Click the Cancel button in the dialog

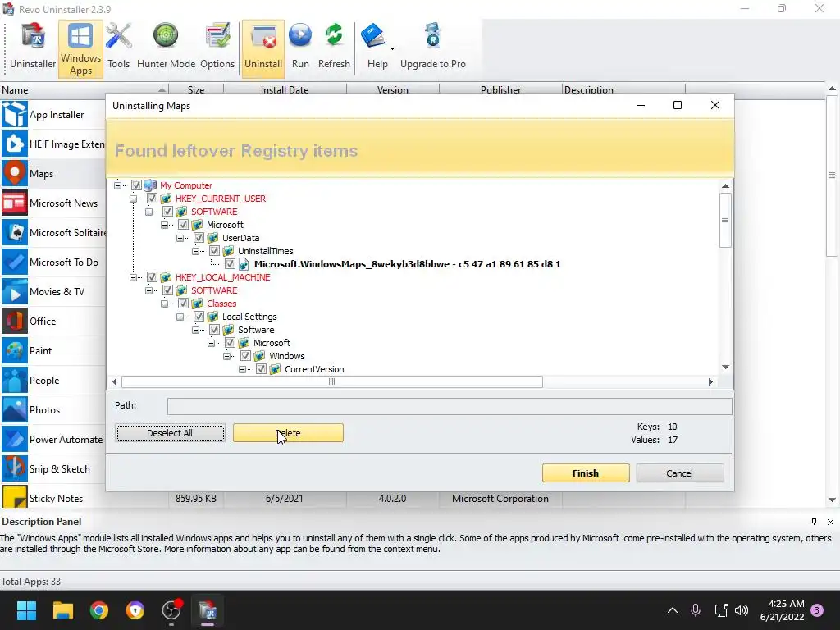coord(679,473)
